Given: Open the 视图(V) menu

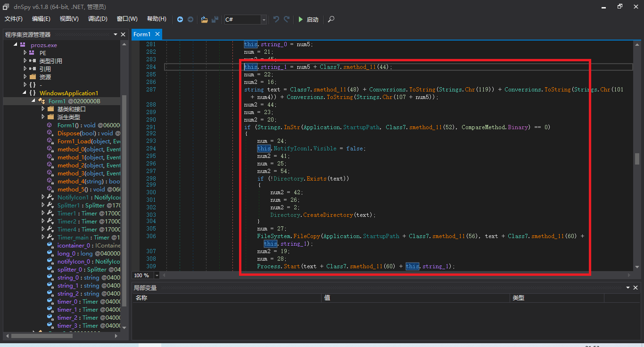Looking at the screenshot, I should pos(69,19).
